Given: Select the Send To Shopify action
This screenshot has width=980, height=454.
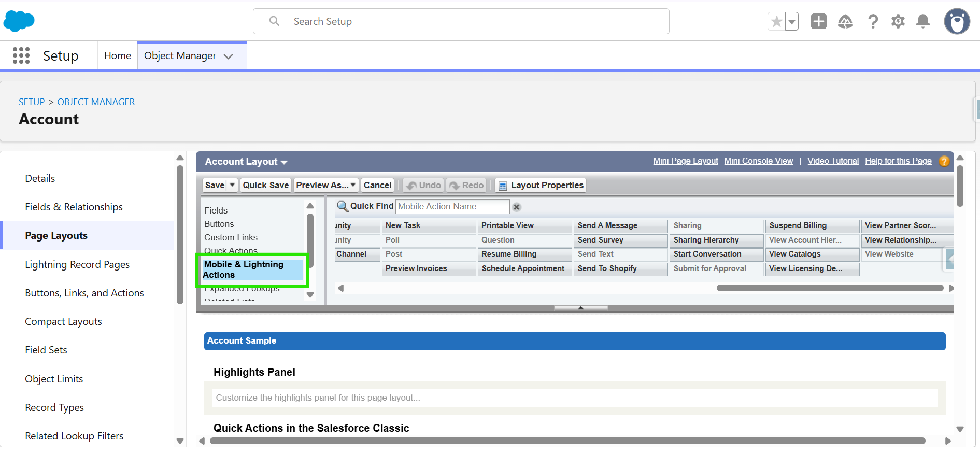Looking at the screenshot, I should [x=621, y=268].
